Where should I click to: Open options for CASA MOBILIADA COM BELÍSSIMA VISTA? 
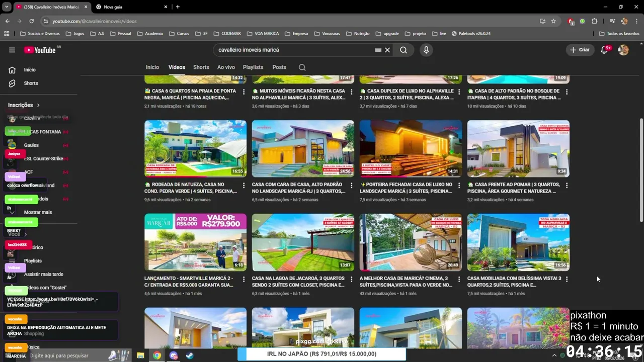(x=567, y=279)
